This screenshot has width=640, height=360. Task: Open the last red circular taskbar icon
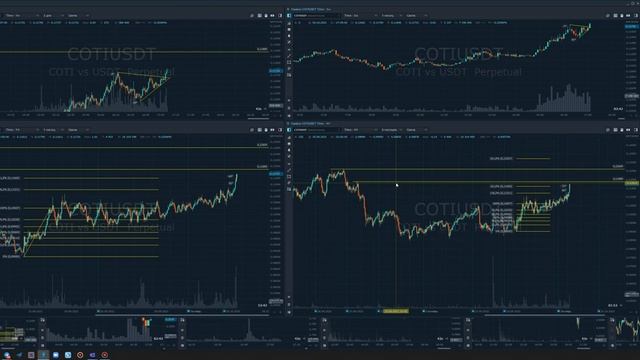click(105, 355)
